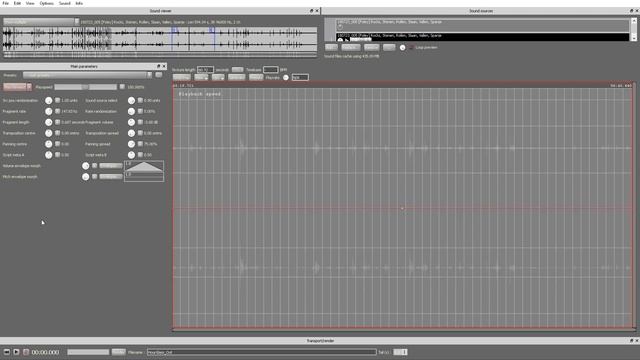Click the Sound sources list down scroll arrow

[x=634, y=38]
